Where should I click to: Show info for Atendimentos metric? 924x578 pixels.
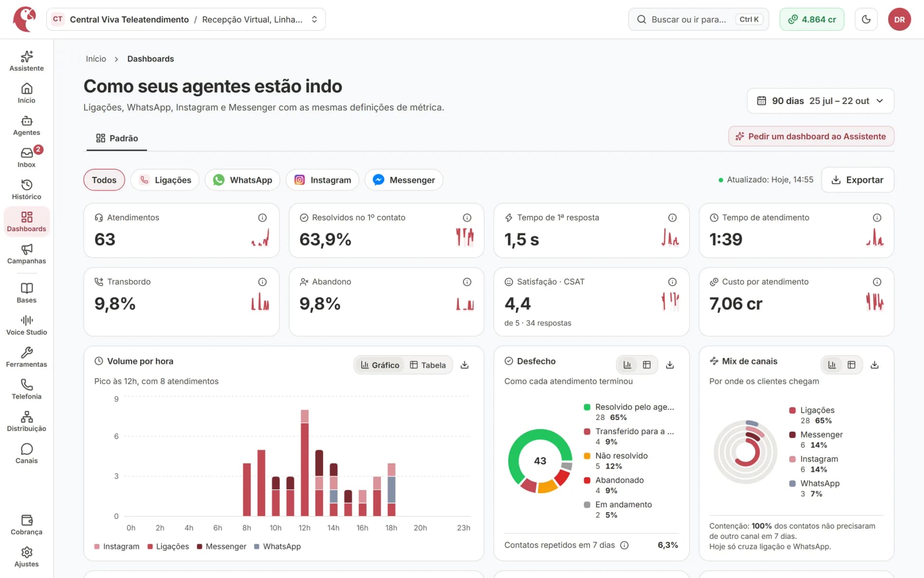pos(262,218)
